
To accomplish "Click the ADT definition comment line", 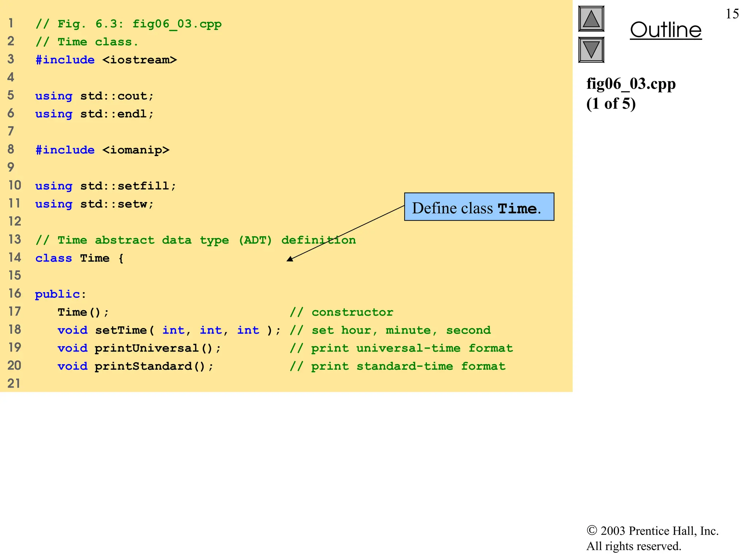I will pos(196,240).
